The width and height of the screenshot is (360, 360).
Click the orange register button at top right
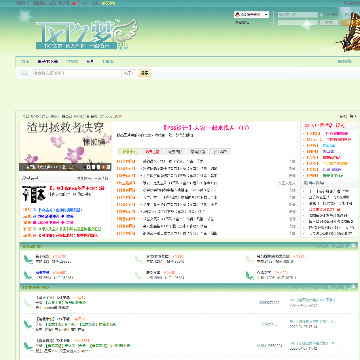coord(350,23)
